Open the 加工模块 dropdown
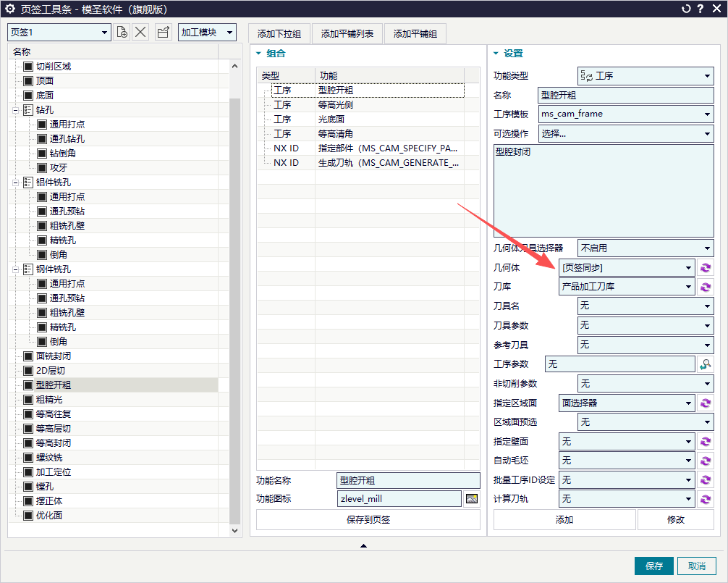Viewport: 728px width, 583px height. click(207, 32)
